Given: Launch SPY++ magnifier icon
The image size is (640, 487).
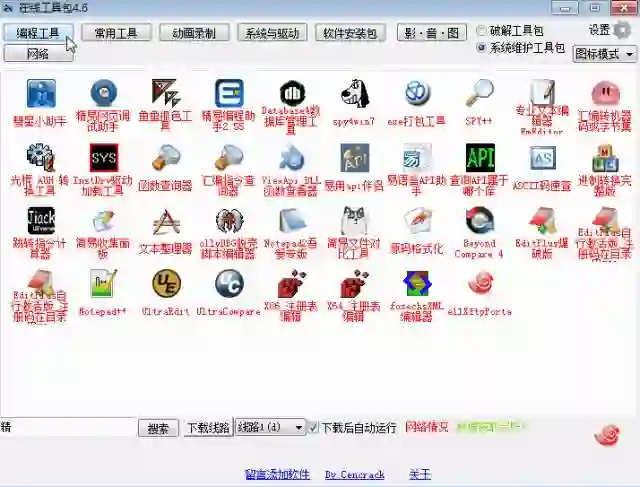Looking at the screenshot, I should point(480,93).
